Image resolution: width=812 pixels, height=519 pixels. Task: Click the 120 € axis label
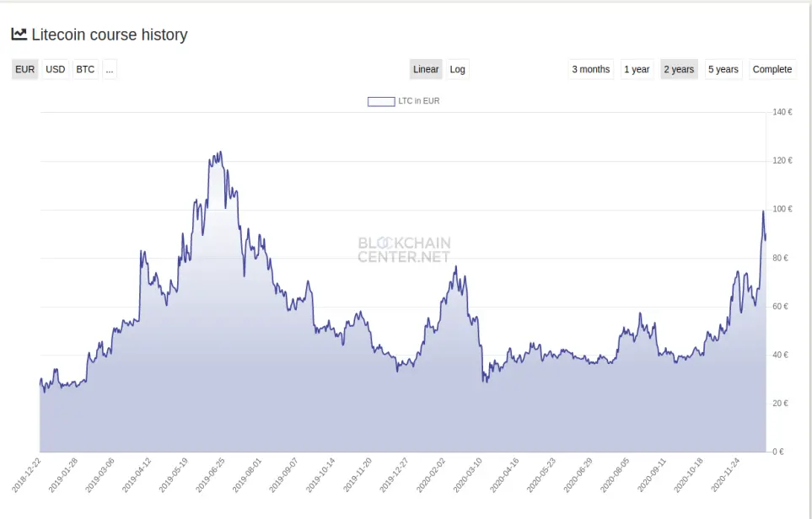(782, 160)
